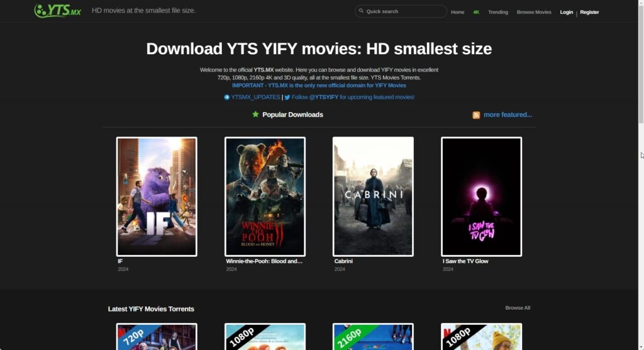Click the green 2160p quality badge
This screenshot has width=644, height=350.
point(351,336)
